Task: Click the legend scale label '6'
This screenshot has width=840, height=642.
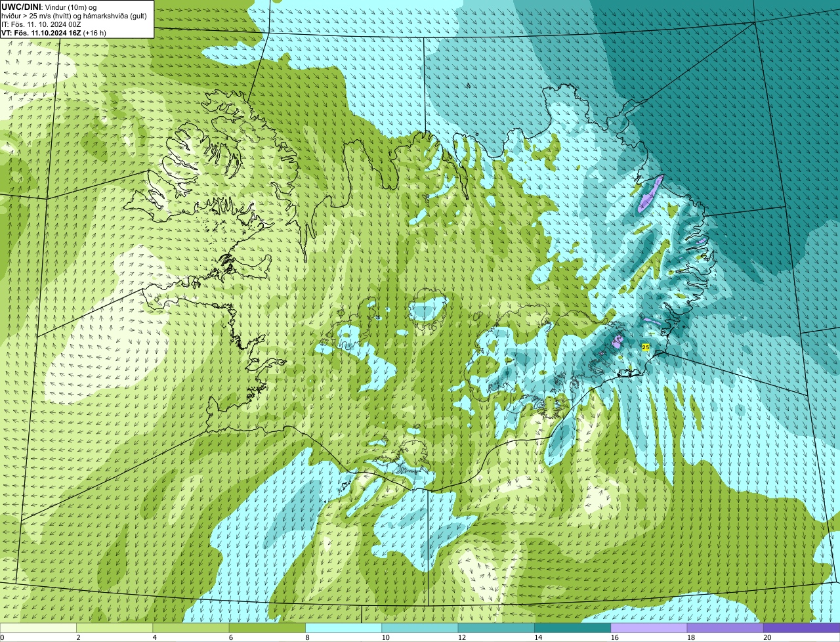Action: tap(231, 637)
